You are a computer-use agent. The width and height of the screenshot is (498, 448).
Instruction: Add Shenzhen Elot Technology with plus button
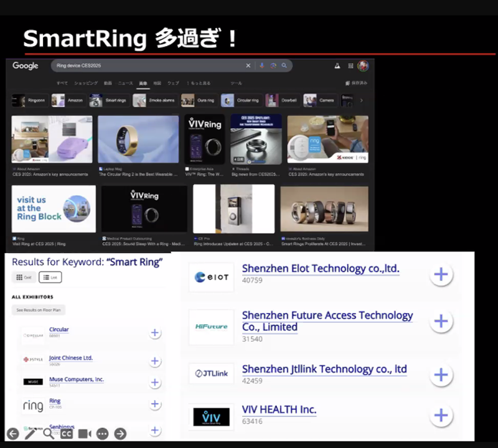(x=441, y=274)
